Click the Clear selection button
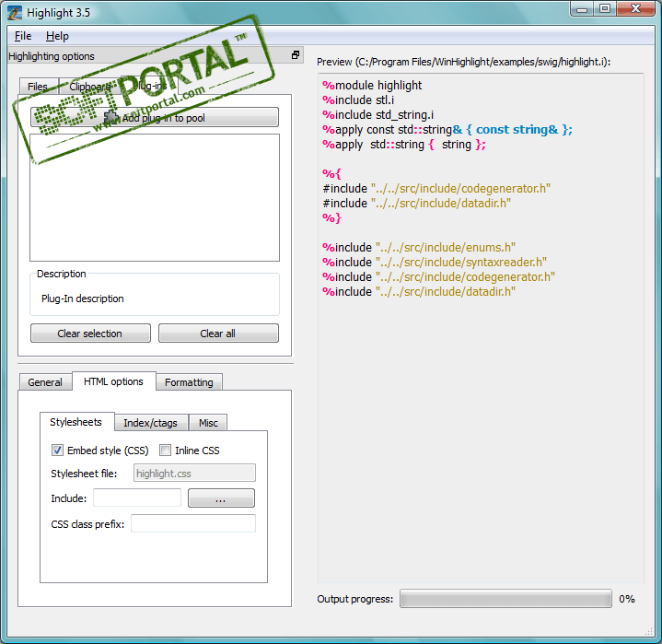 90,334
